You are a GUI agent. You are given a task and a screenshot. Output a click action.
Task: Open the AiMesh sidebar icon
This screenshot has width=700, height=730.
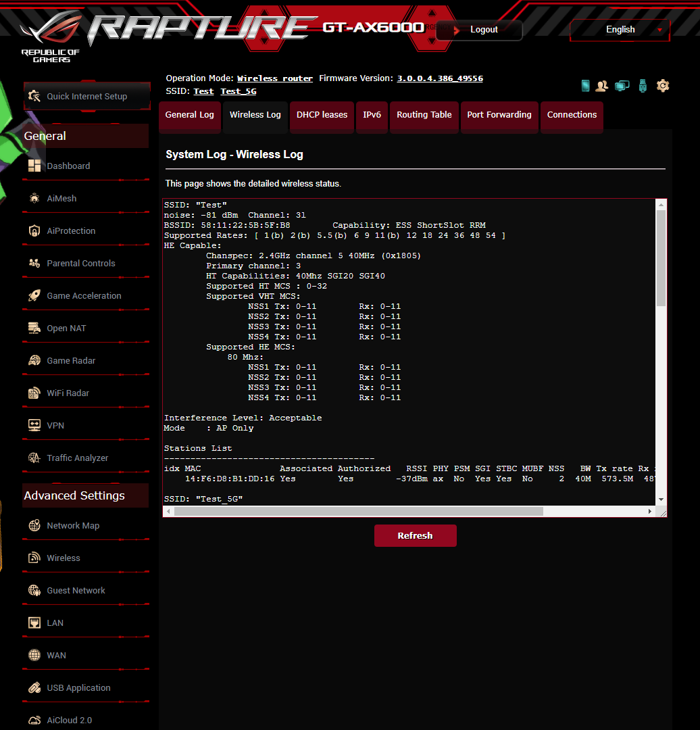click(34, 198)
